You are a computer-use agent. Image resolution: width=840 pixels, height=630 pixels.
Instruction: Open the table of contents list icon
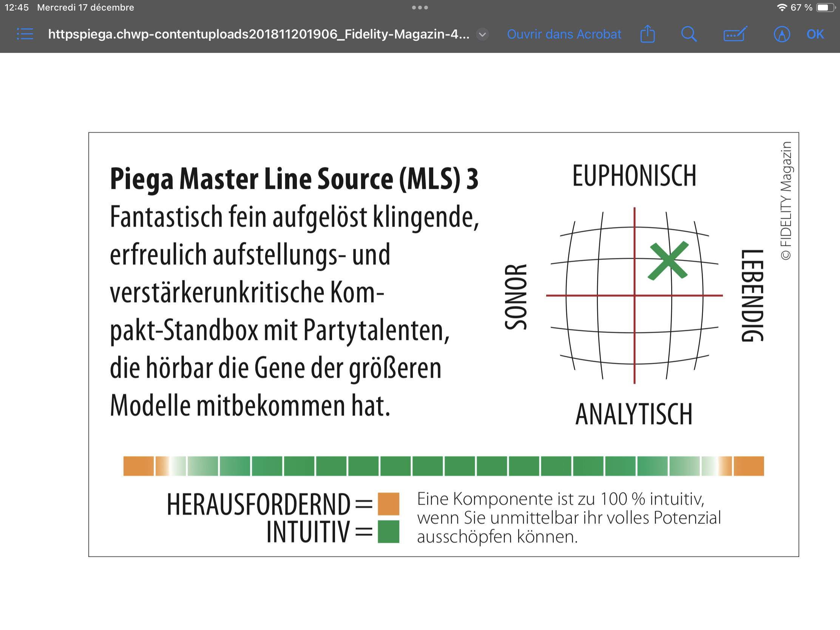tap(25, 34)
